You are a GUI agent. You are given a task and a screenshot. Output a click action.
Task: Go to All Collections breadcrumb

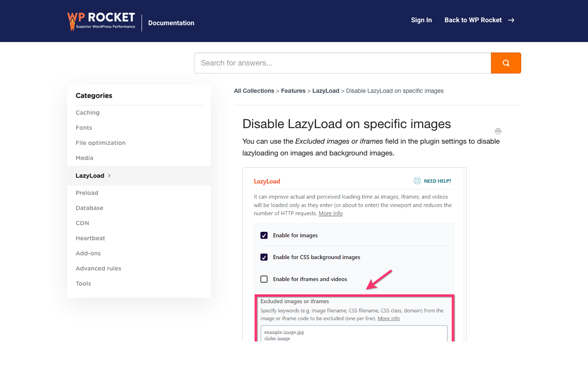click(x=254, y=91)
